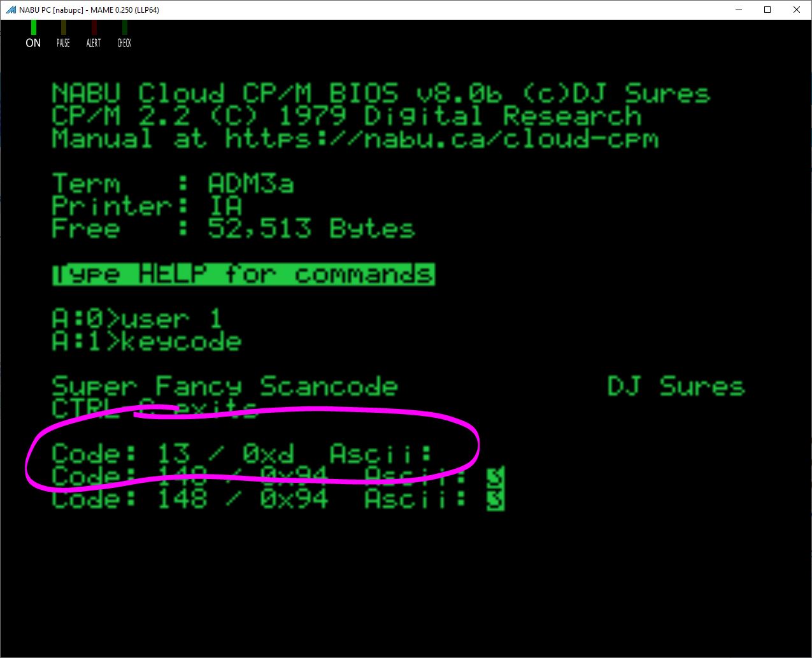Viewport: 812px width, 658px height.
Task: Click the 'Code: 13 / 0xd Ascii:' line
Action: (x=242, y=454)
